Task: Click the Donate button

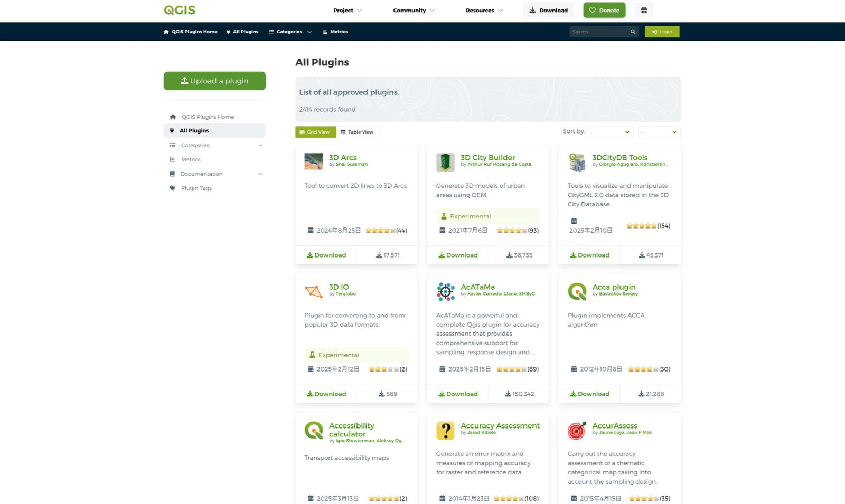Action: 604,10
